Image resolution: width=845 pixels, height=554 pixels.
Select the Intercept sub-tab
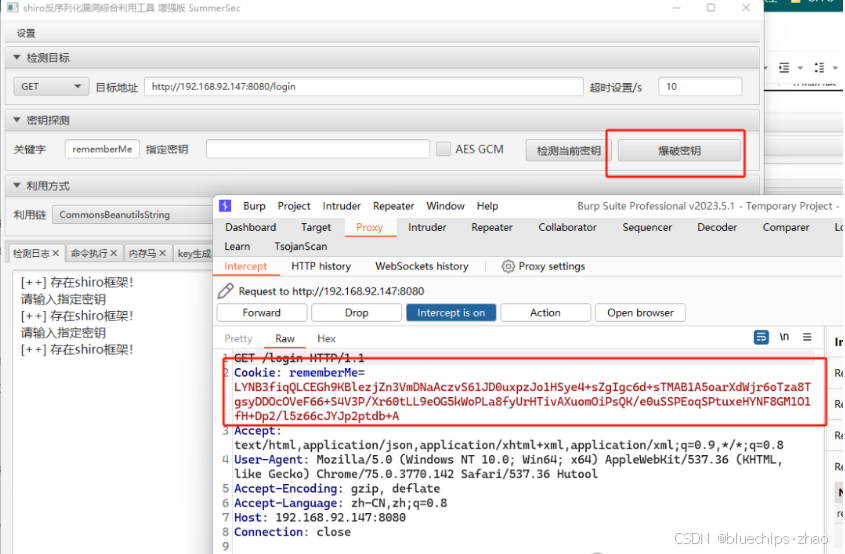point(245,266)
